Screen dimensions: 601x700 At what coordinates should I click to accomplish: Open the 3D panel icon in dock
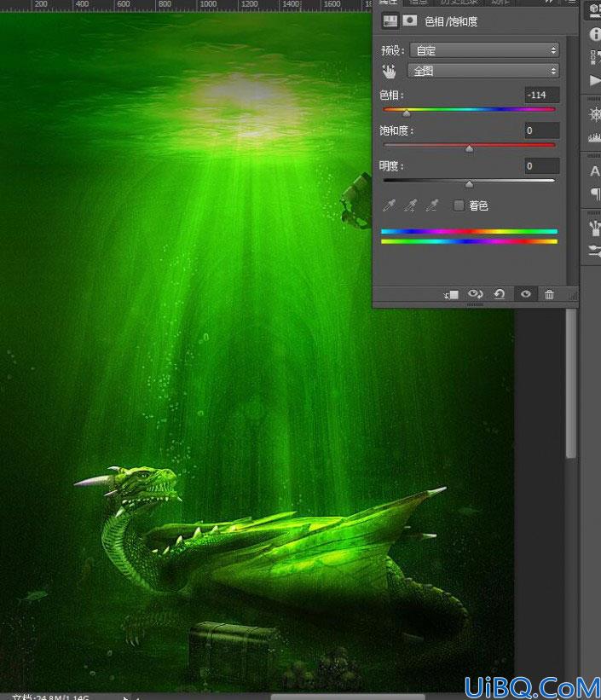[x=594, y=10]
